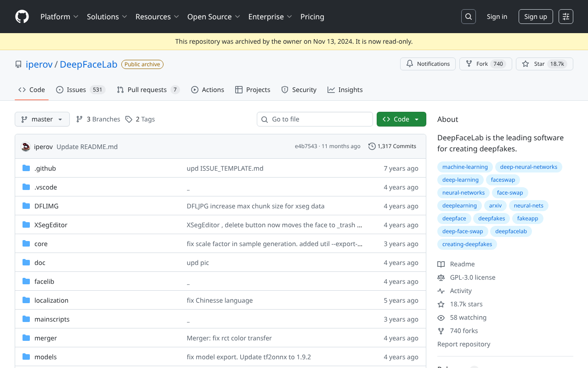Screen dimensions: 588x368
Task: Click the Sign in link
Action: (497, 17)
